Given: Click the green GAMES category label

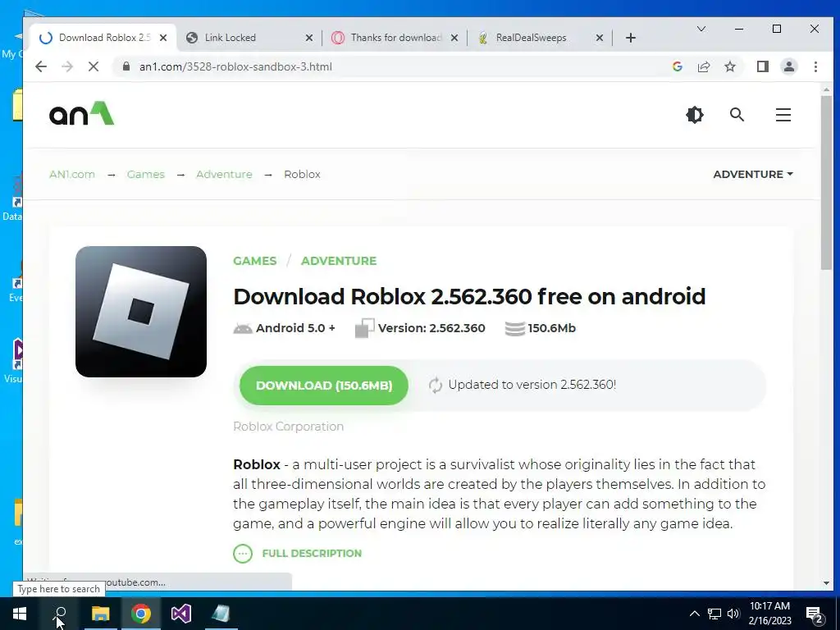Looking at the screenshot, I should point(255,261).
